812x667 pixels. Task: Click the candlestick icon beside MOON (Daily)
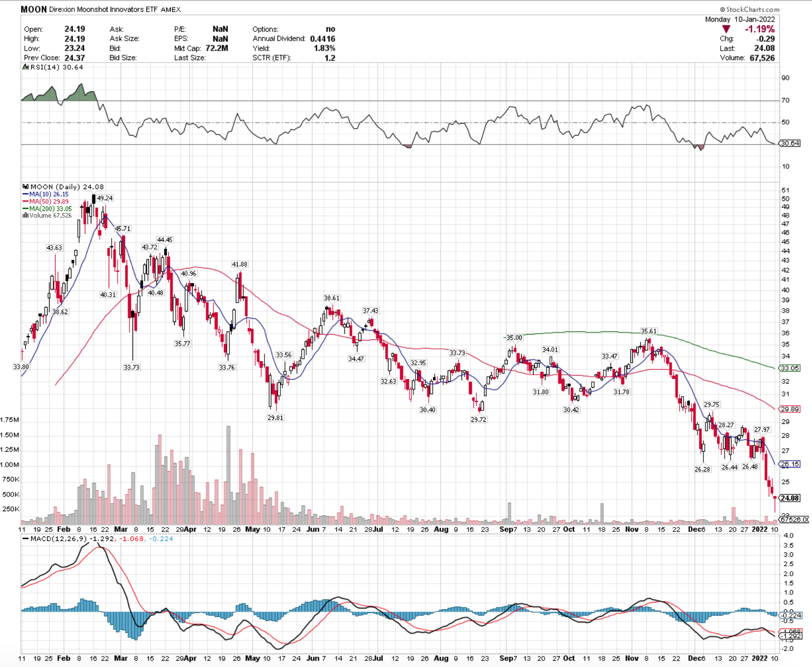pos(25,187)
